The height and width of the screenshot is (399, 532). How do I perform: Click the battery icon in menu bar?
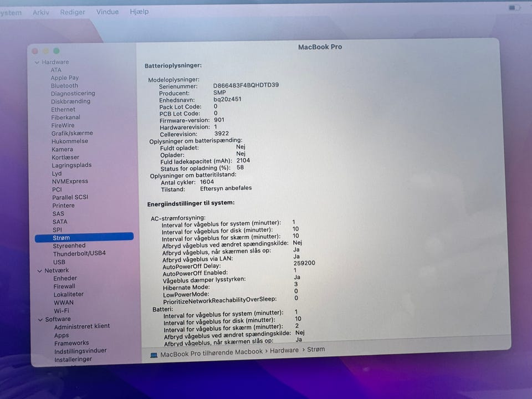pos(515,7)
